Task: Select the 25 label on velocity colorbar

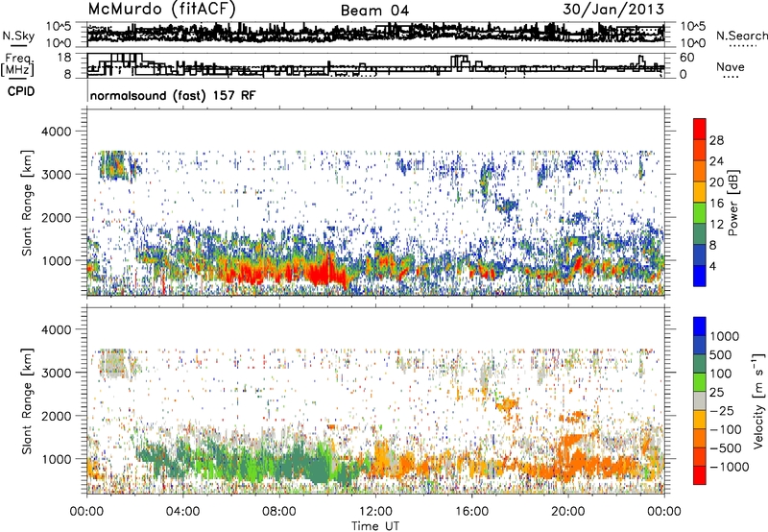Action: [x=716, y=392]
